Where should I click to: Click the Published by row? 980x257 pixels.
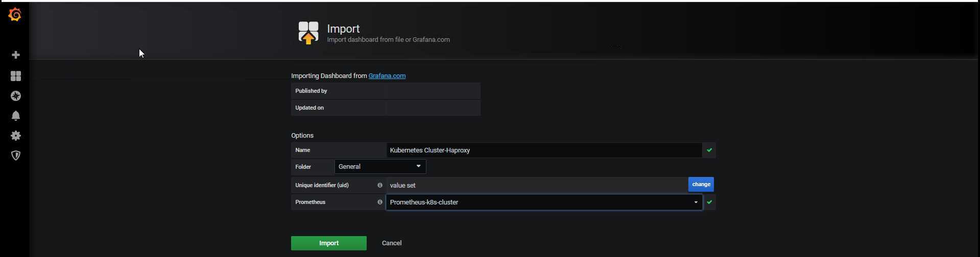(386, 91)
